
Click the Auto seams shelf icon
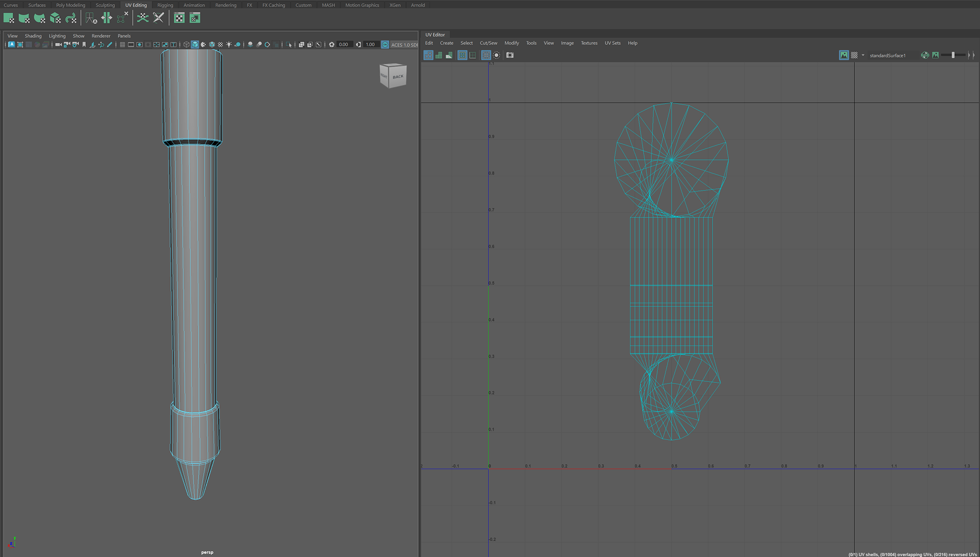click(x=91, y=18)
